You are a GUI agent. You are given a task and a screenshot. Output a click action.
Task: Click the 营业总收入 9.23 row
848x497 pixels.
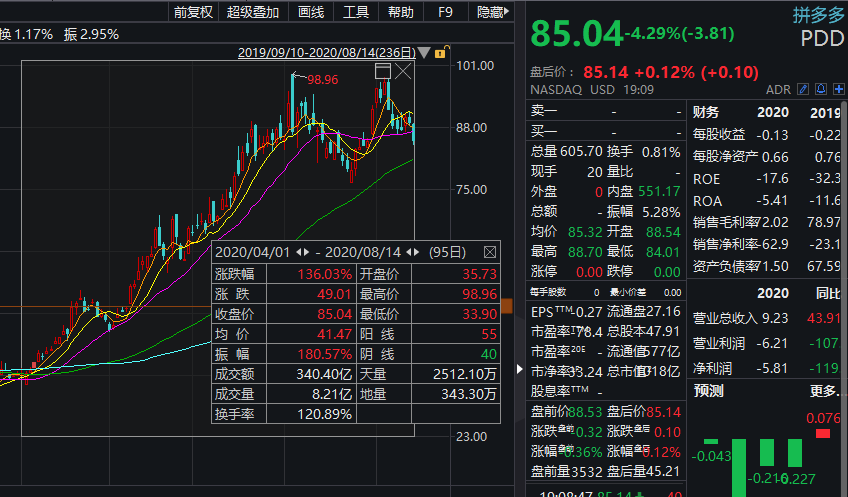tap(767, 318)
